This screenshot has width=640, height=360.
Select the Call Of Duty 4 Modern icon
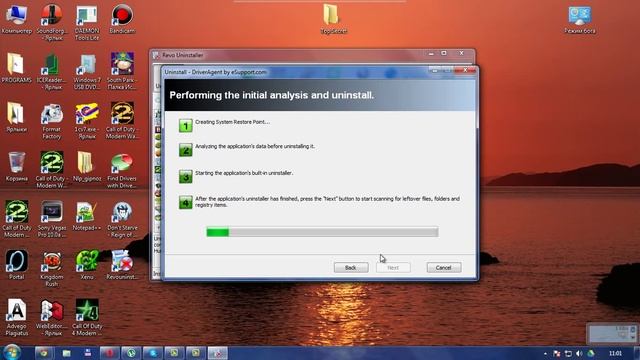pos(87,318)
